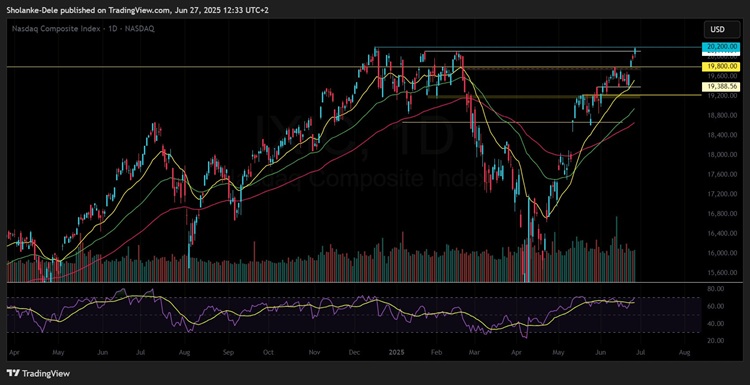Click the Nov label on the time axis
Viewport: 750px width, 385px height.
tap(313, 352)
